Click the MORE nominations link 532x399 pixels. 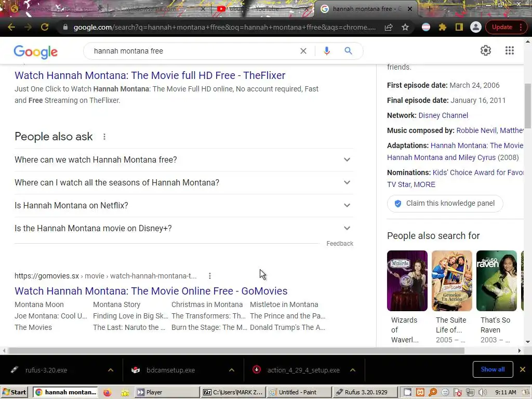point(424,184)
